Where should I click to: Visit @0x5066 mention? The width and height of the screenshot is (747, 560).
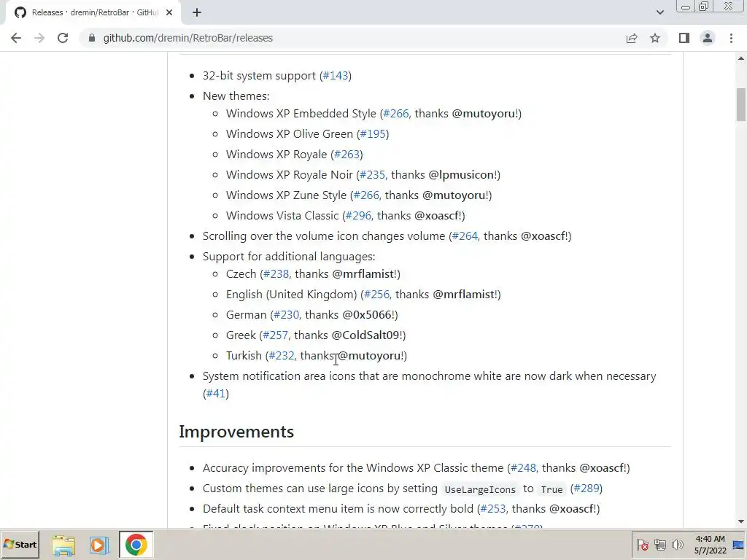tap(367, 315)
